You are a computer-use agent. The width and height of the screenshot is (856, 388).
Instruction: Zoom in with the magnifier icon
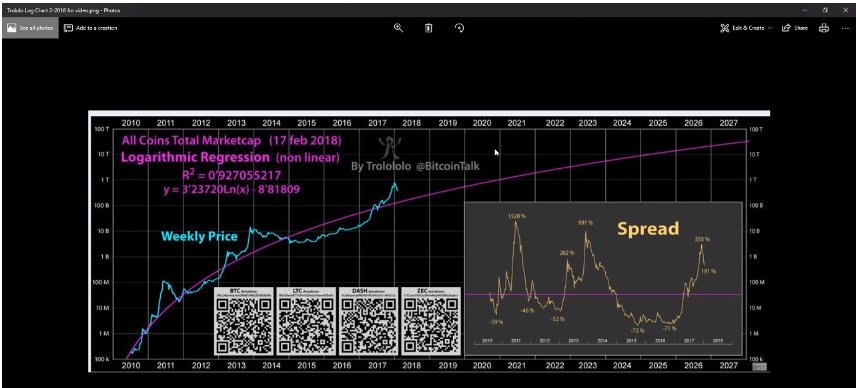click(x=399, y=28)
